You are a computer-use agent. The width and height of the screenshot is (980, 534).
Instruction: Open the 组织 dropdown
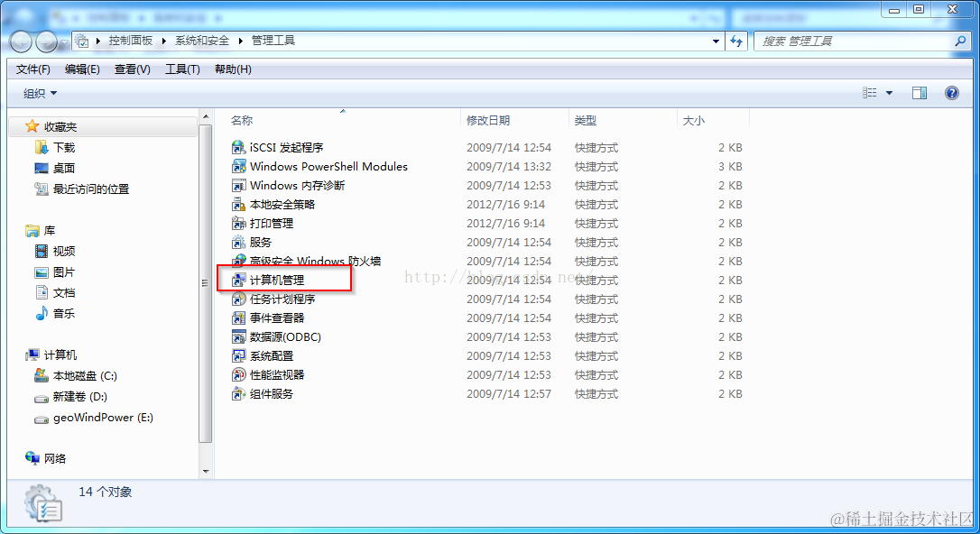pyautogui.click(x=40, y=93)
